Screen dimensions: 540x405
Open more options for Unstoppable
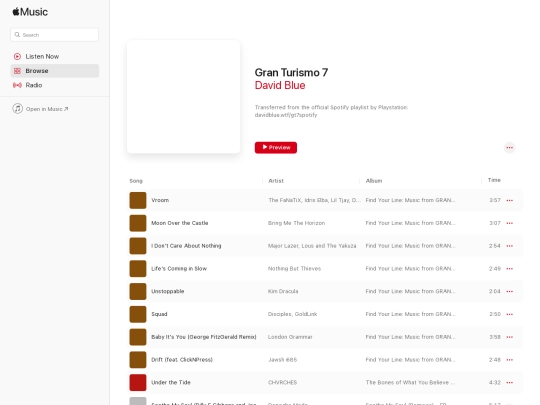click(x=509, y=291)
